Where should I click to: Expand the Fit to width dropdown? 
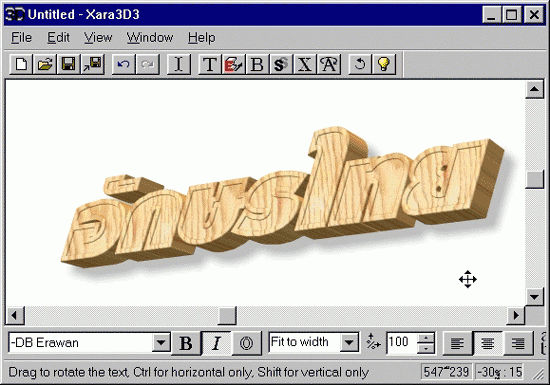[x=349, y=343]
